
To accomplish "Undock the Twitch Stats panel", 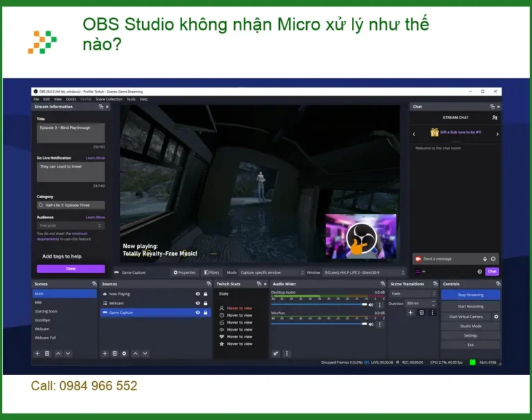I will [x=259, y=284].
